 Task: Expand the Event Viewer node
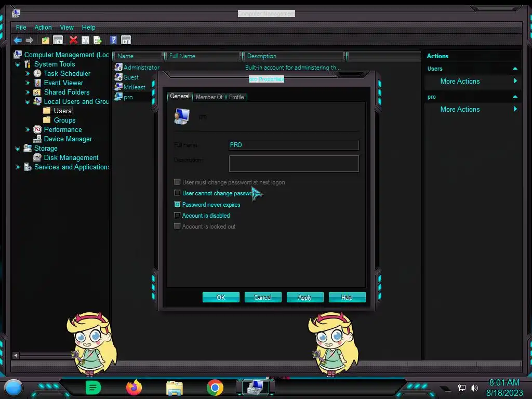point(28,83)
